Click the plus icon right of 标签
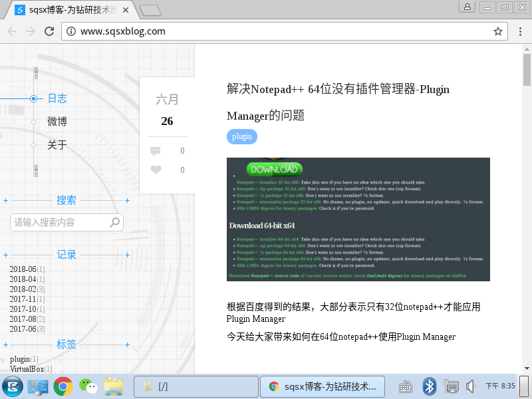This screenshot has height=399, width=532. [127, 344]
